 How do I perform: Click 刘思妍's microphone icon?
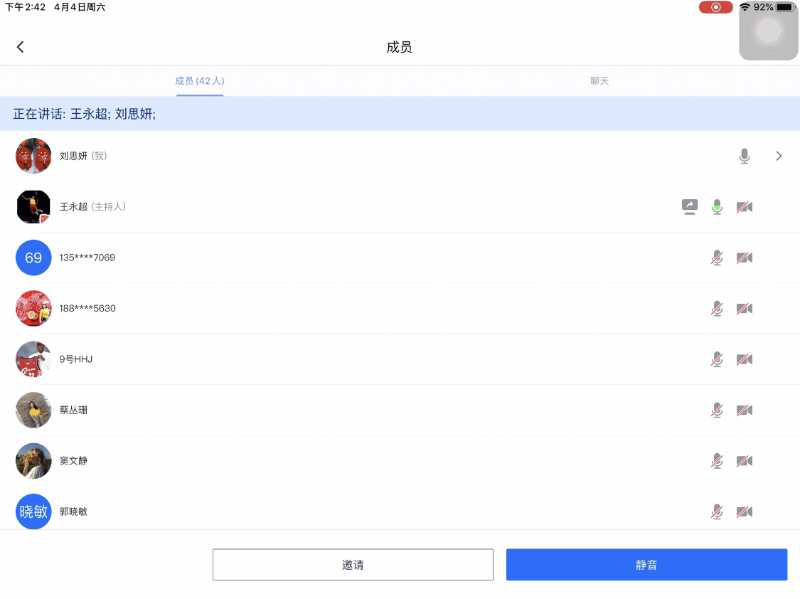click(744, 156)
